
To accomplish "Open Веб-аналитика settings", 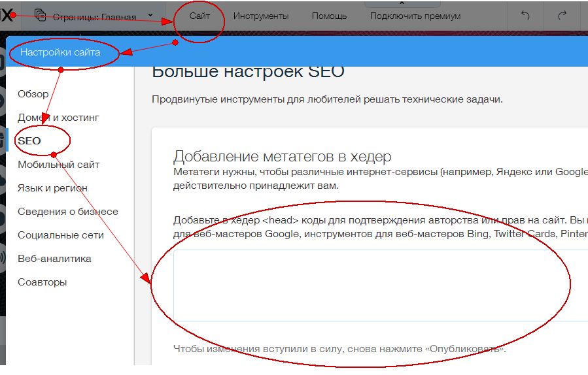I will 54,259.
